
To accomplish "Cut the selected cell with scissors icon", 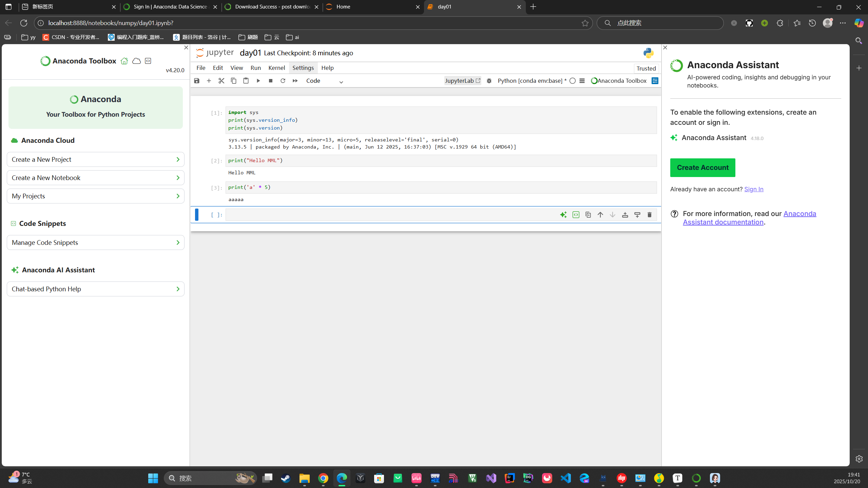I will [x=221, y=81].
